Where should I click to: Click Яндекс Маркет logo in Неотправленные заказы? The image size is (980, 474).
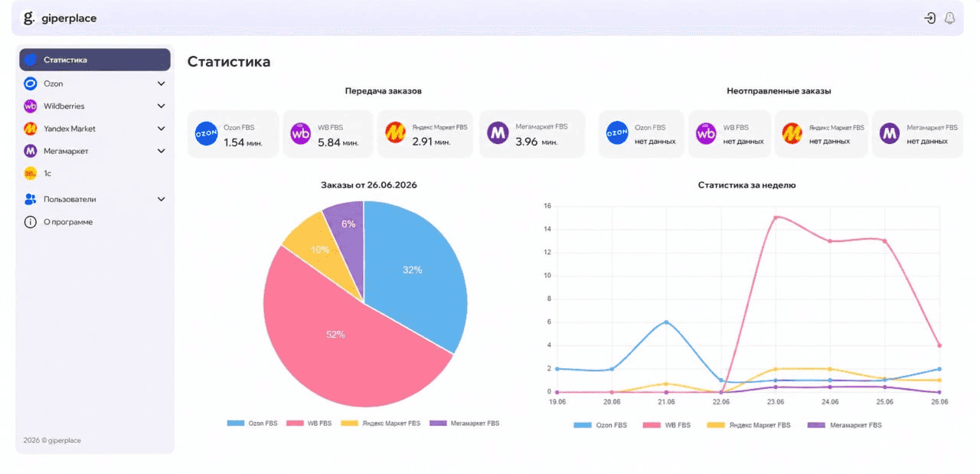point(792,133)
